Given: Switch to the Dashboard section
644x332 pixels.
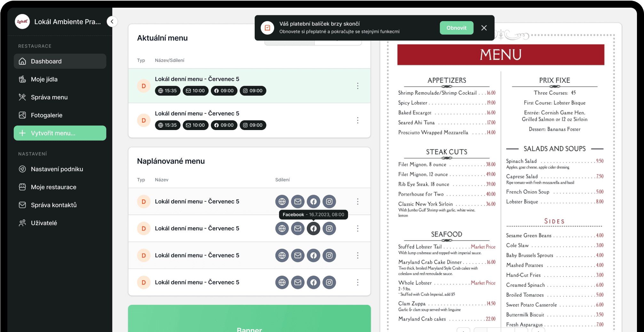Looking at the screenshot, I should point(46,61).
